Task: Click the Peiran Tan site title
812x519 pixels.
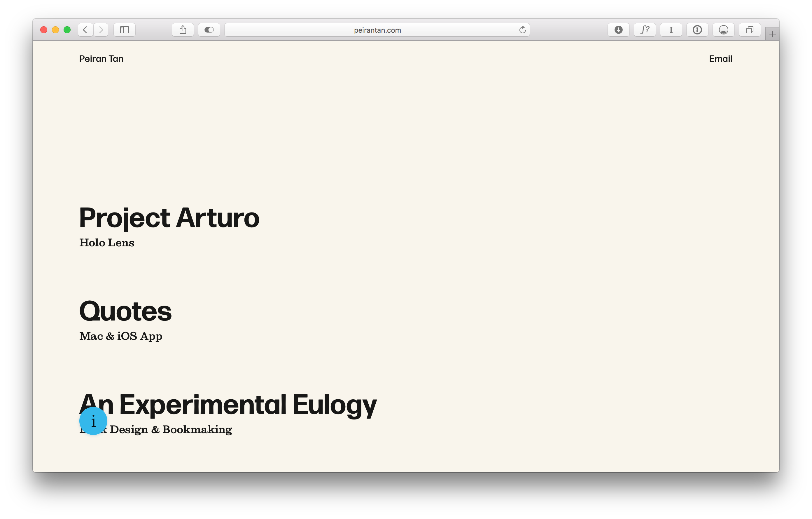Action: (x=101, y=59)
